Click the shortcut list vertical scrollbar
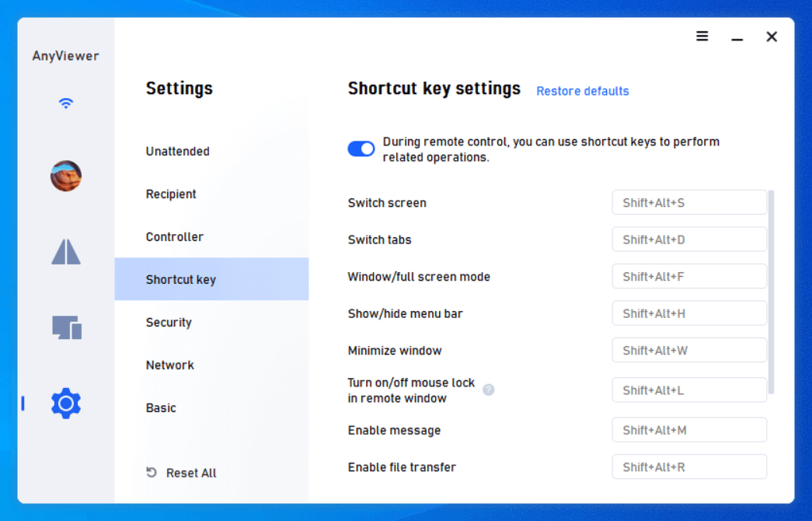Image resolution: width=812 pixels, height=521 pixels. click(771, 292)
